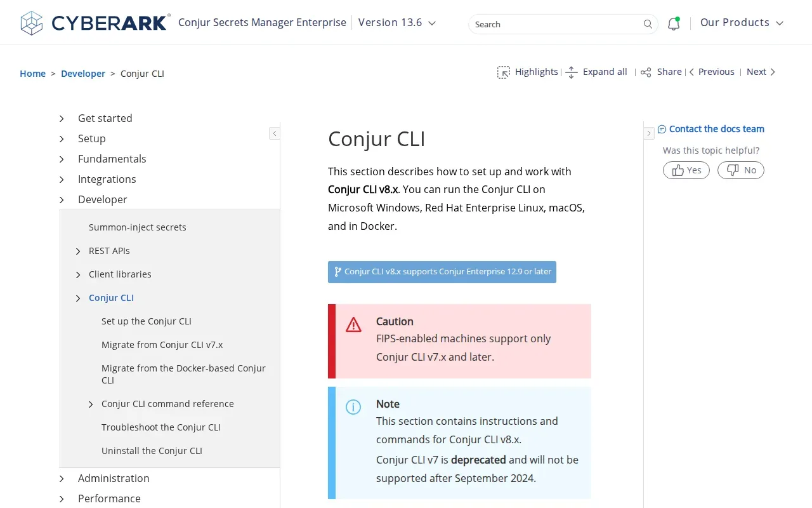Expand the Performance chevron
812x508 pixels.
point(62,499)
